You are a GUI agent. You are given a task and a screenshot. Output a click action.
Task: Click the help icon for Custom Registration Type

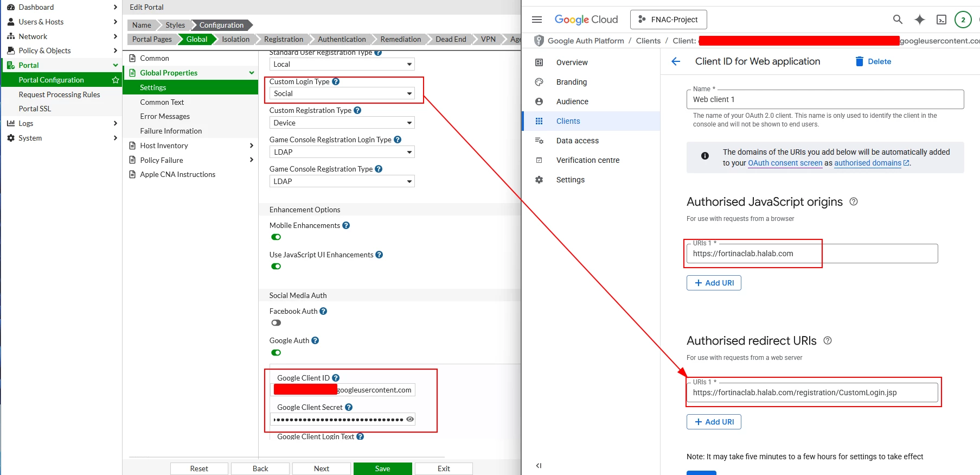click(357, 110)
